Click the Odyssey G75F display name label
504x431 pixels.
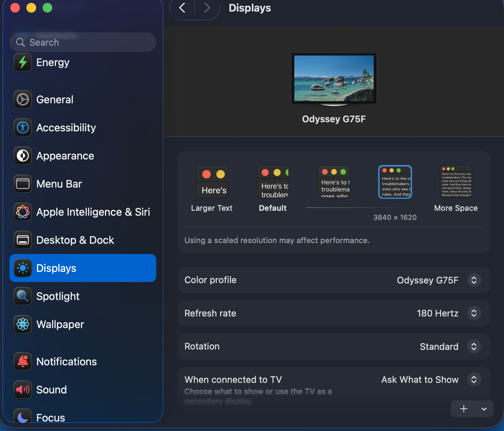[334, 119]
